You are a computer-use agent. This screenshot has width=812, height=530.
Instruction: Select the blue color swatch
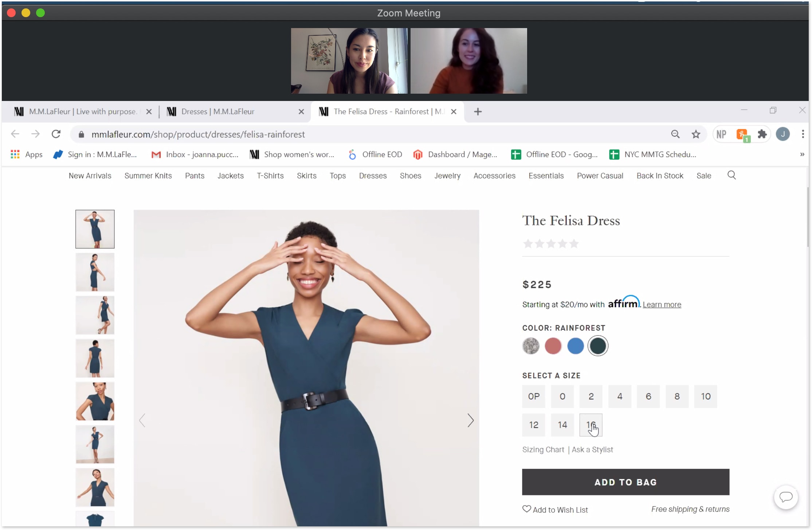coord(575,346)
